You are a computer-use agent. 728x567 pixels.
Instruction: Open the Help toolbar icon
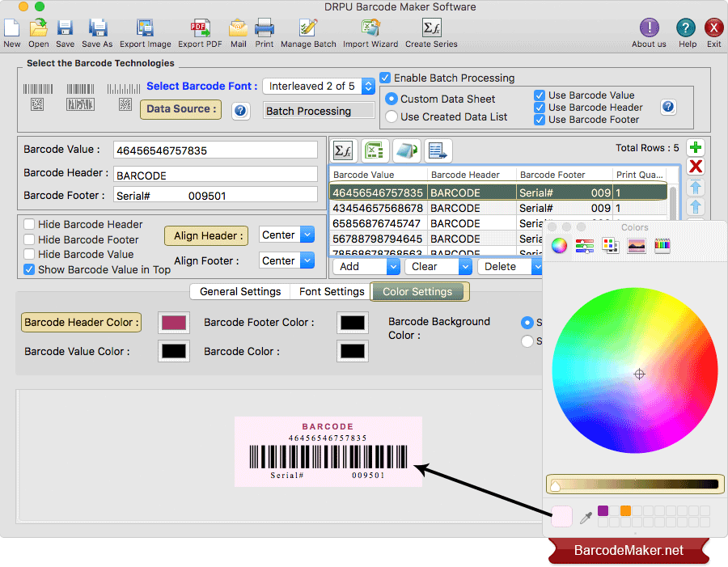[x=686, y=33]
